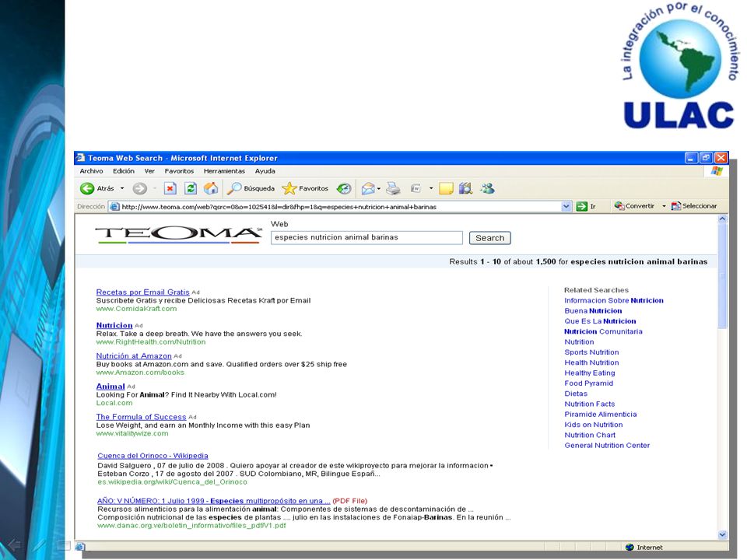Open the Herramientas menu
This screenshot has width=747, height=560.
click(224, 171)
